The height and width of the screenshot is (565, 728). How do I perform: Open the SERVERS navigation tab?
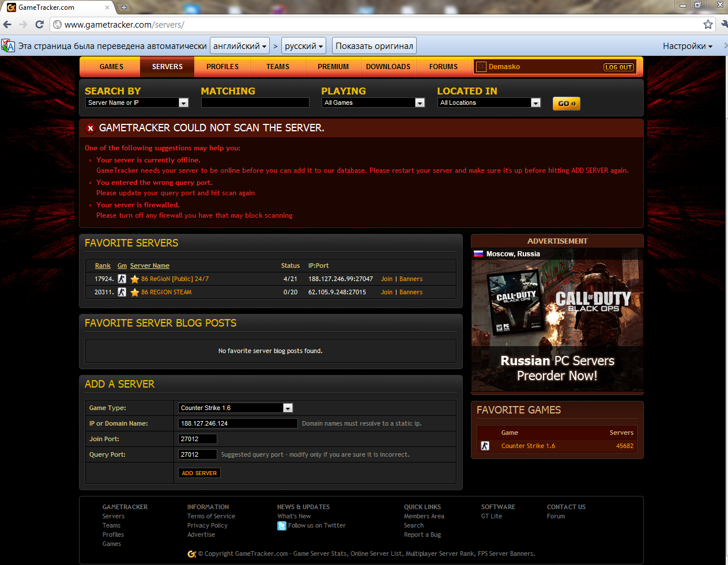[167, 67]
